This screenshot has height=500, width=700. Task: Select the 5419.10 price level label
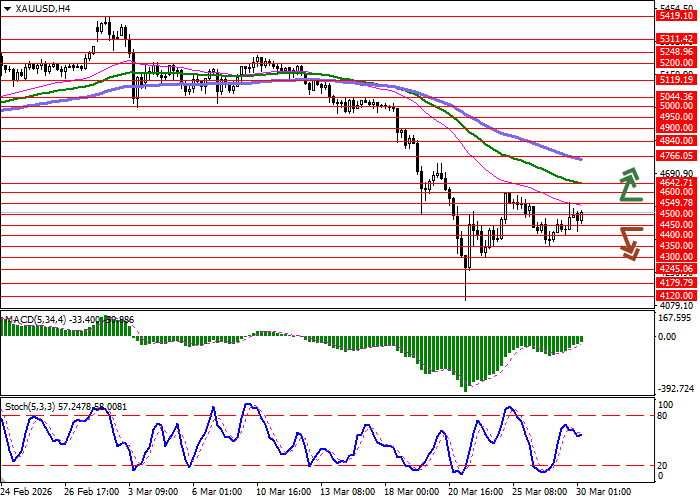click(x=676, y=16)
